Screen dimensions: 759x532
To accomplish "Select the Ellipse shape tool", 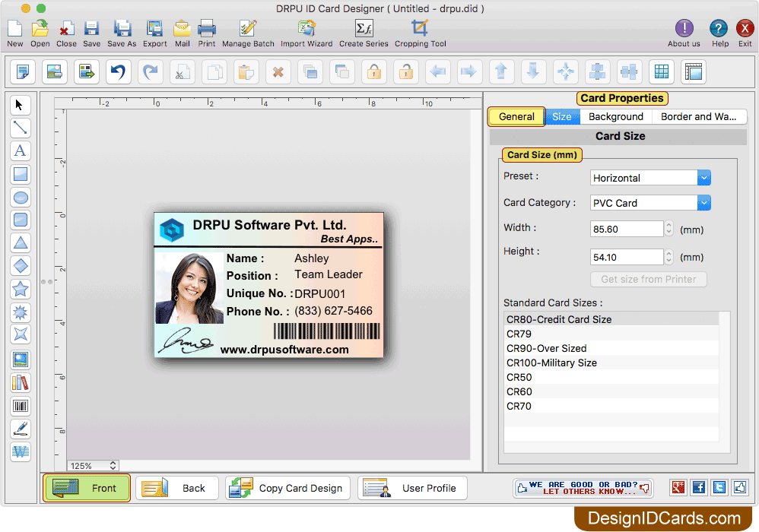I will tap(20, 198).
